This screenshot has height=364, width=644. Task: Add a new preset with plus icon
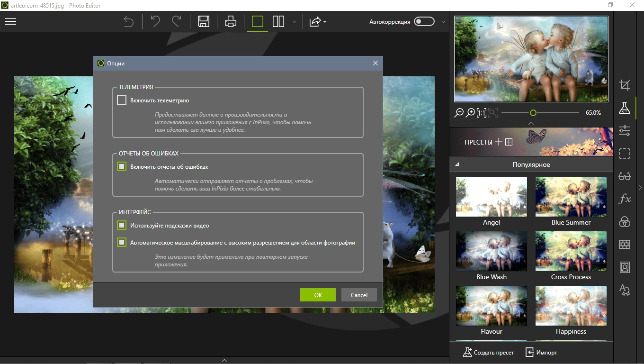[498, 142]
